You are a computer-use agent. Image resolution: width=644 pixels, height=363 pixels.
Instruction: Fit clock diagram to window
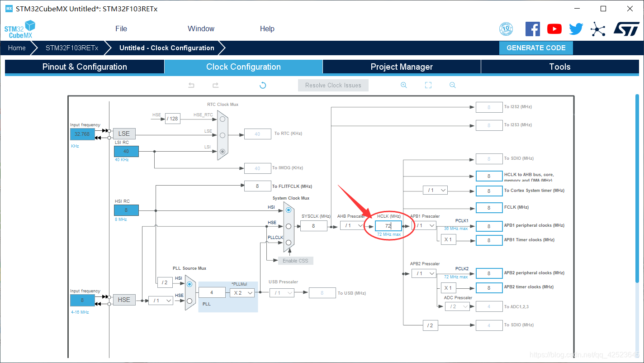[428, 85]
